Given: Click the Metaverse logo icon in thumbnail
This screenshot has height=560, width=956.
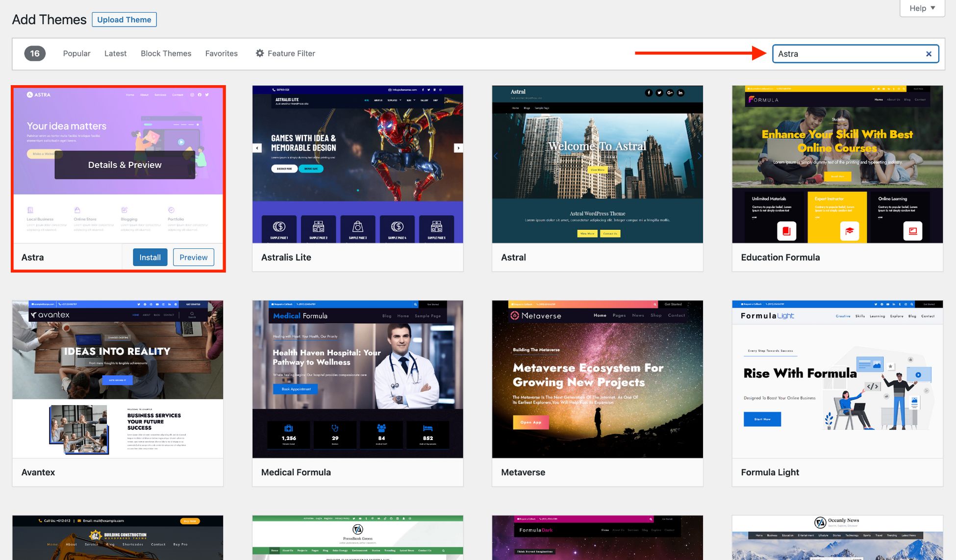Looking at the screenshot, I should tap(515, 316).
